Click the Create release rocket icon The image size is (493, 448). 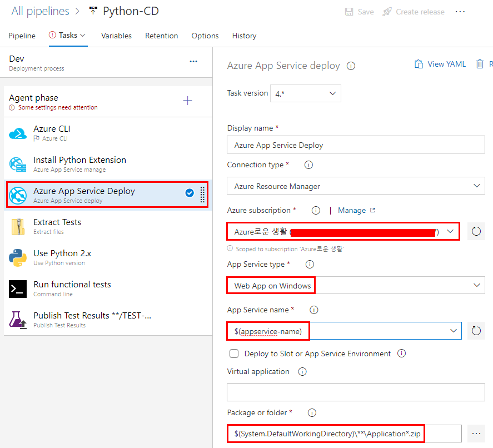click(x=387, y=12)
